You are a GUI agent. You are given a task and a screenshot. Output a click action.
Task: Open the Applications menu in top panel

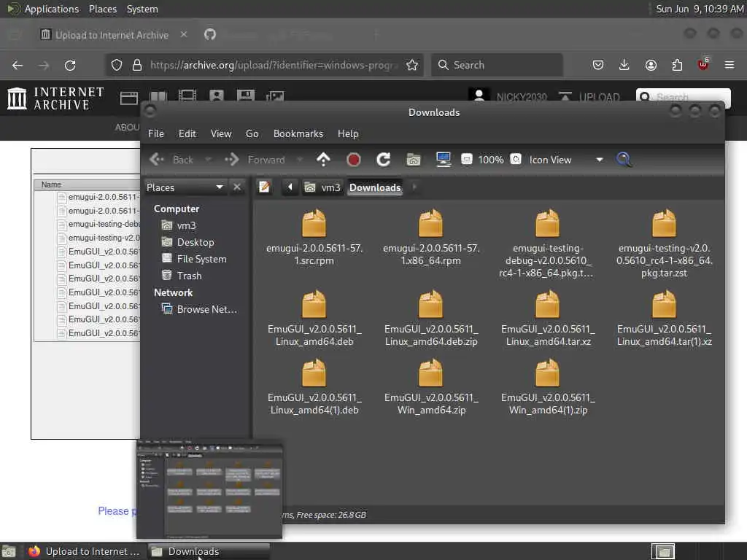[x=52, y=9]
